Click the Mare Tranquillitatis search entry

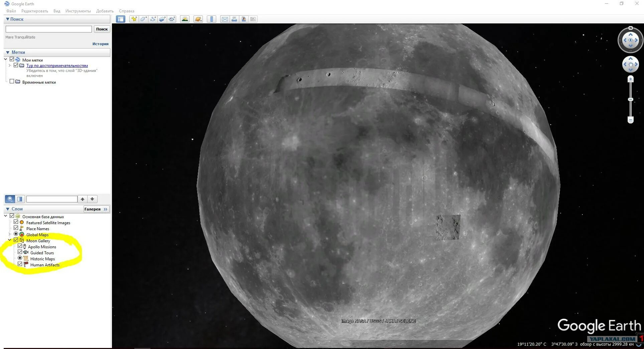point(20,37)
